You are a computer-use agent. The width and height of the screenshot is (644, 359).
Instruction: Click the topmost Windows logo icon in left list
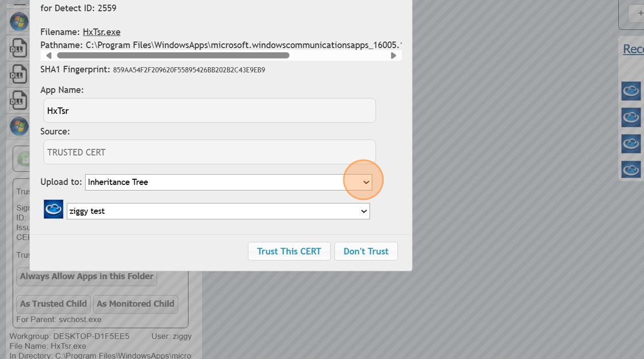tap(18, 22)
